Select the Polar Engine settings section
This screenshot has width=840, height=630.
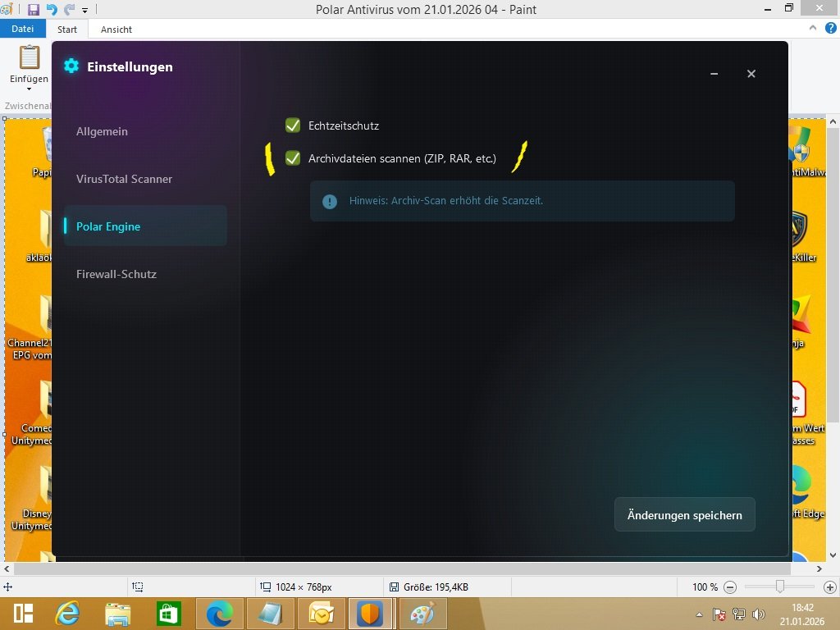coord(145,226)
